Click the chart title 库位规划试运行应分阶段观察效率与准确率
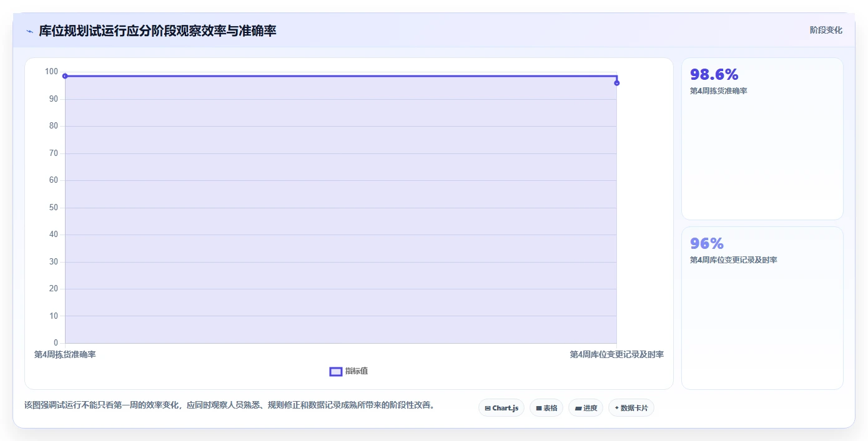The width and height of the screenshot is (868, 441). click(157, 31)
